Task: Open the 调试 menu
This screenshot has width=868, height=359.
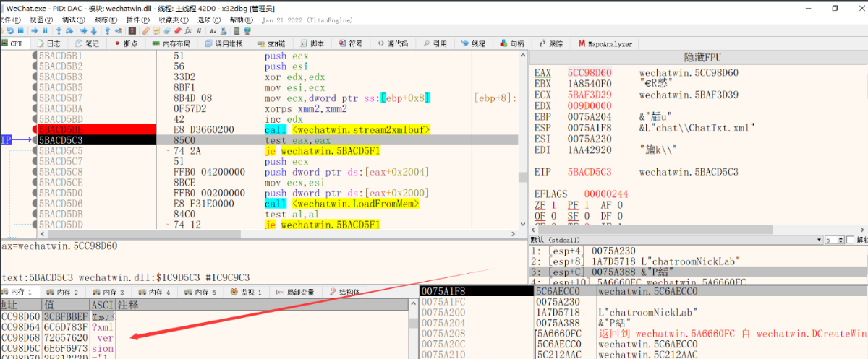Action: (73, 20)
